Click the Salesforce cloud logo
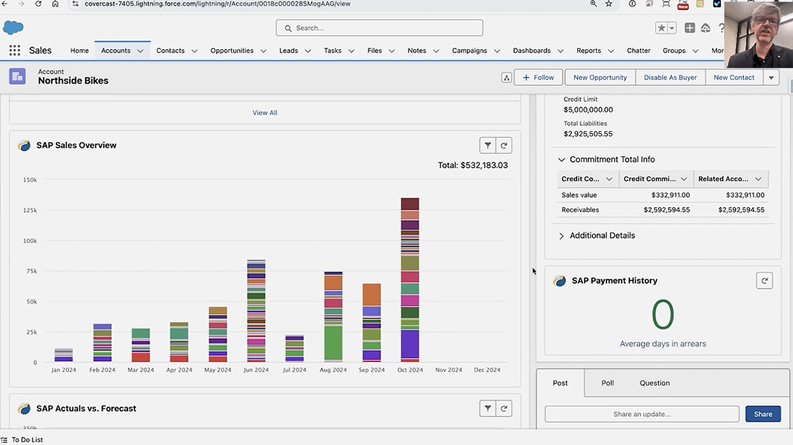793x445 pixels. coord(13,27)
